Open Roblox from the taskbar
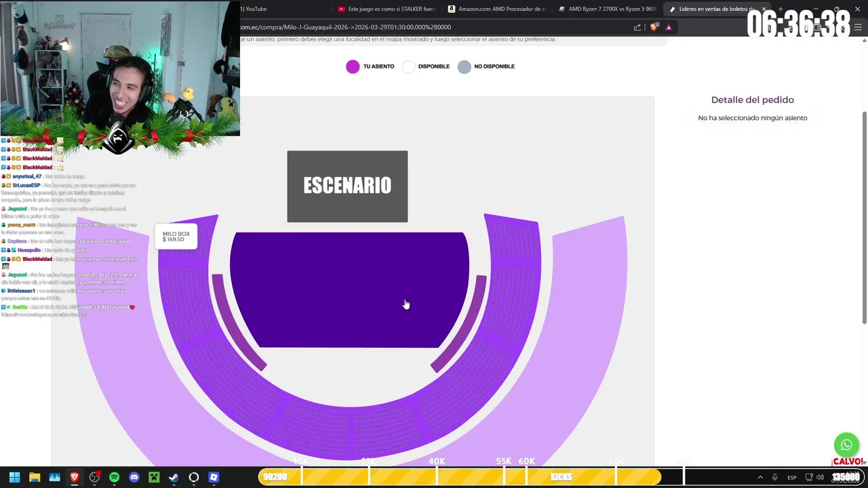This screenshot has height=488, width=868. tap(214, 477)
